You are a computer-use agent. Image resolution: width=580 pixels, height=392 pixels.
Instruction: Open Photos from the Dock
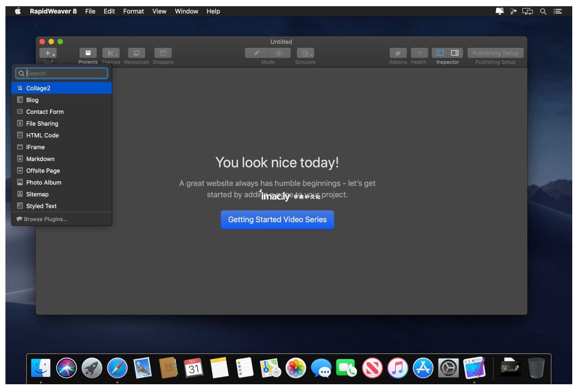pos(296,368)
